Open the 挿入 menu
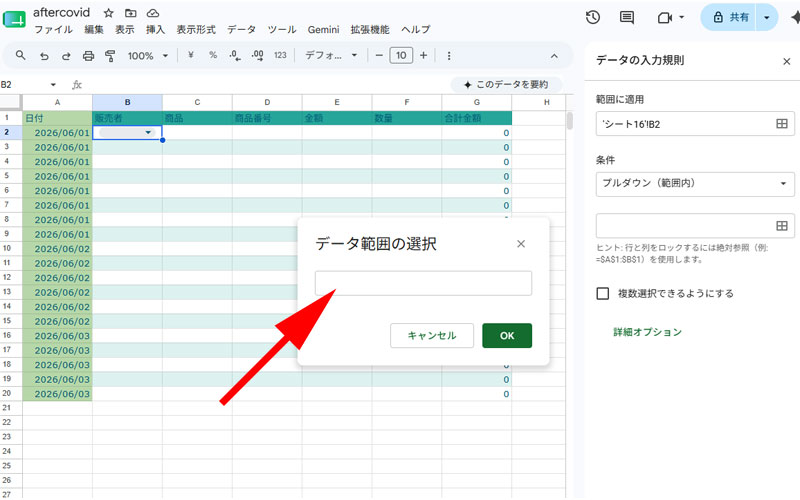The image size is (800, 500). 155,30
